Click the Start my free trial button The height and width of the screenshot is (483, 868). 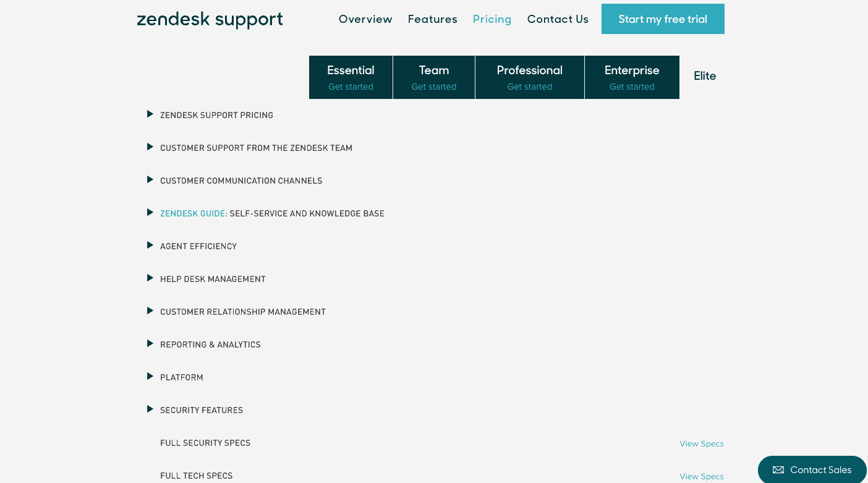[x=663, y=19]
